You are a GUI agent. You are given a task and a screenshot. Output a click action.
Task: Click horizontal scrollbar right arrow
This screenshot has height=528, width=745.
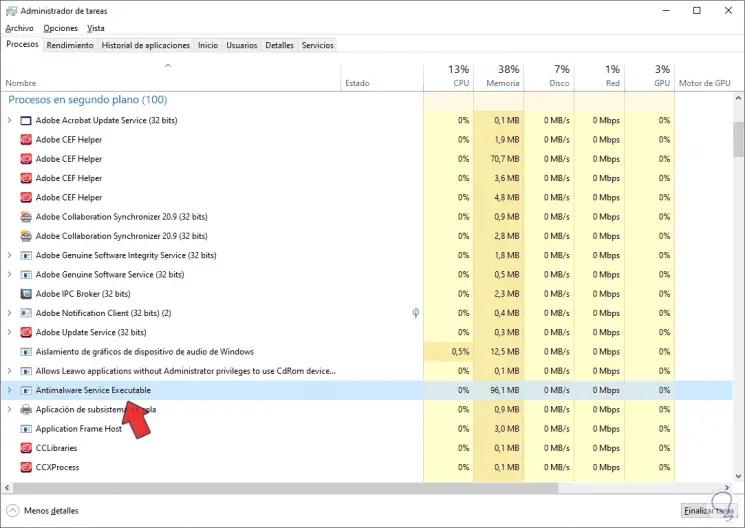click(727, 488)
